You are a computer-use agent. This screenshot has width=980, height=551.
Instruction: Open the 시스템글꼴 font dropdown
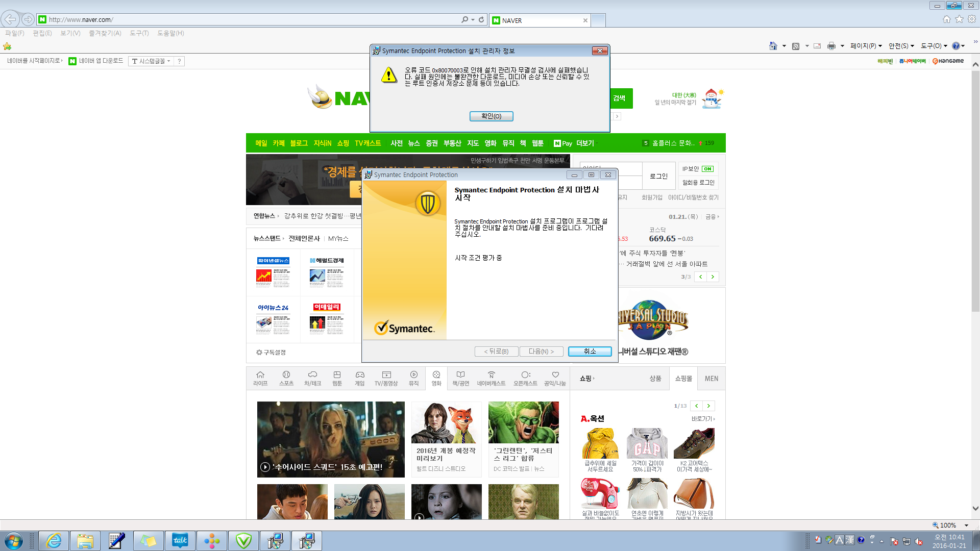pyautogui.click(x=151, y=61)
